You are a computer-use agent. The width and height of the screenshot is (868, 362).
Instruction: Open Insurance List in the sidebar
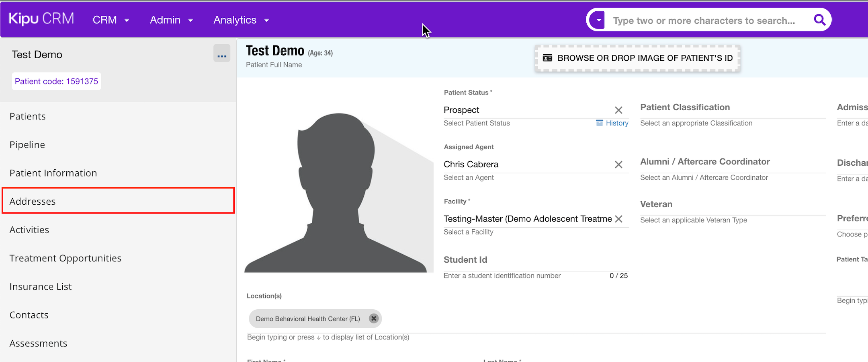point(118,286)
